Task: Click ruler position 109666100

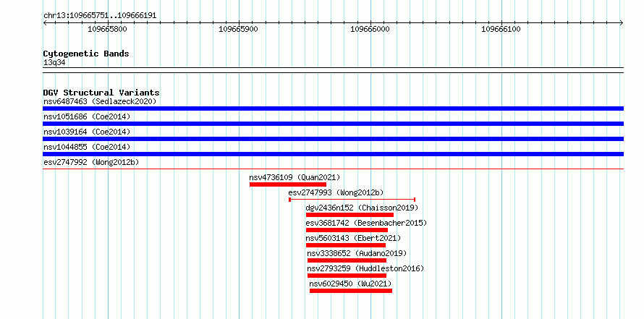Action: 501,29
